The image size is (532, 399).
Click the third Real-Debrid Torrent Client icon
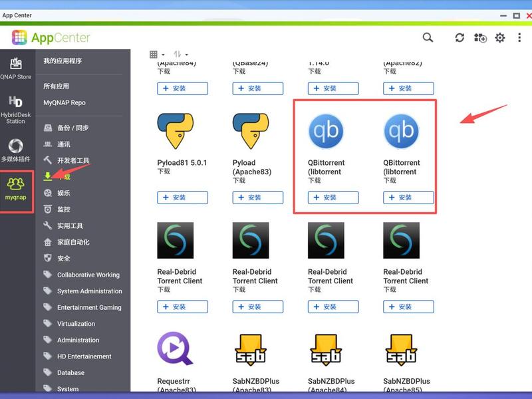[x=326, y=240]
